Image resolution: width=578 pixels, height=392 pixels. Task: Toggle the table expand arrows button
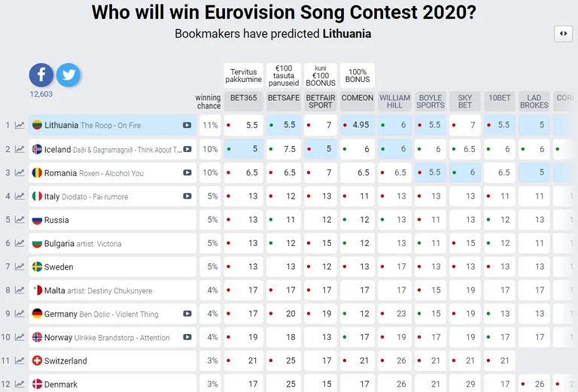click(x=563, y=34)
